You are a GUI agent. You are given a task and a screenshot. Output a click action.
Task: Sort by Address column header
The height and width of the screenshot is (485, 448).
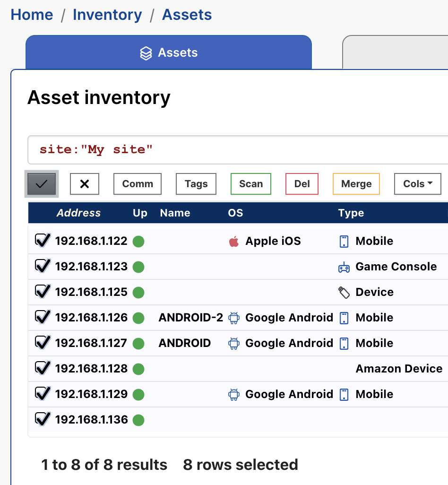click(78, 213)
